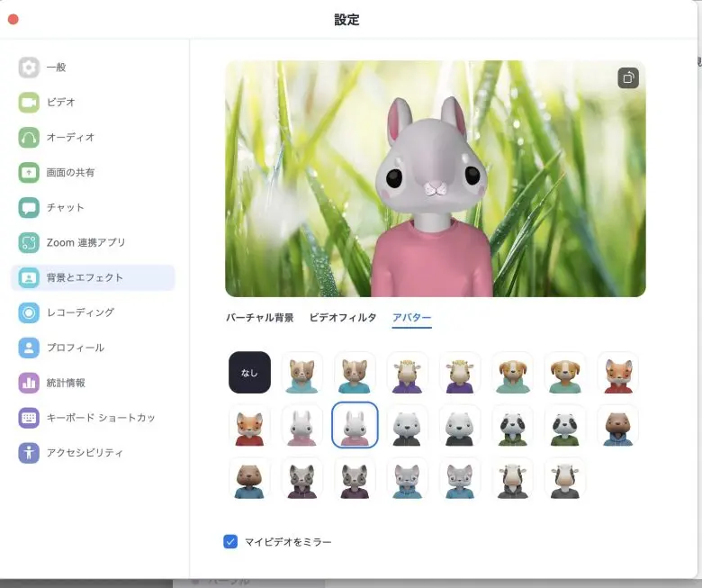Viewport: 702px width, 588px height.
Task: Choose the dog avatar in a green t-shirt
Action: click(x=565, y=373)
